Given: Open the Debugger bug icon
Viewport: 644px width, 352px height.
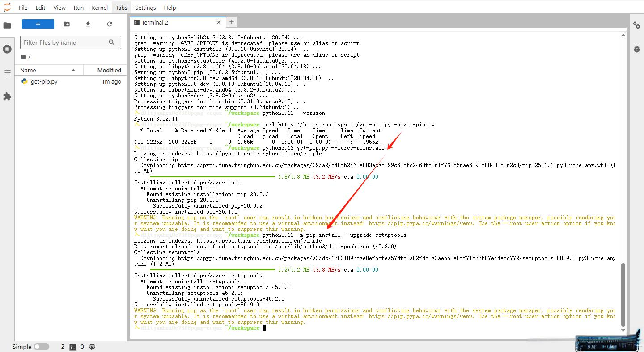Looking at the screenshot, I should (637, 49).
